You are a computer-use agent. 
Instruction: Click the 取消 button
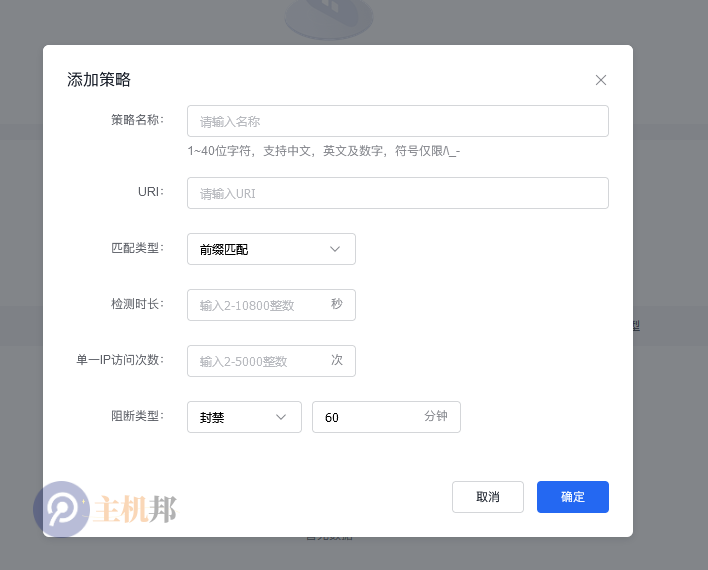point(488,497)
